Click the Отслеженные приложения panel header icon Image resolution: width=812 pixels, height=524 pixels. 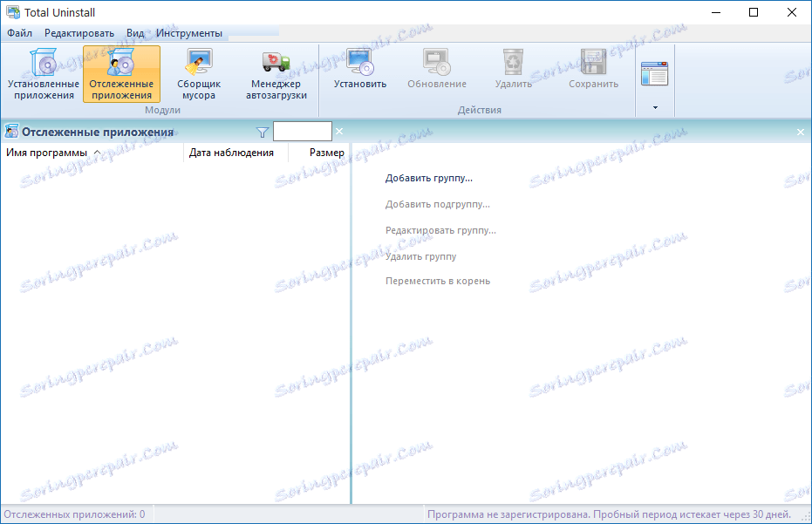click(x=11, y=132)
